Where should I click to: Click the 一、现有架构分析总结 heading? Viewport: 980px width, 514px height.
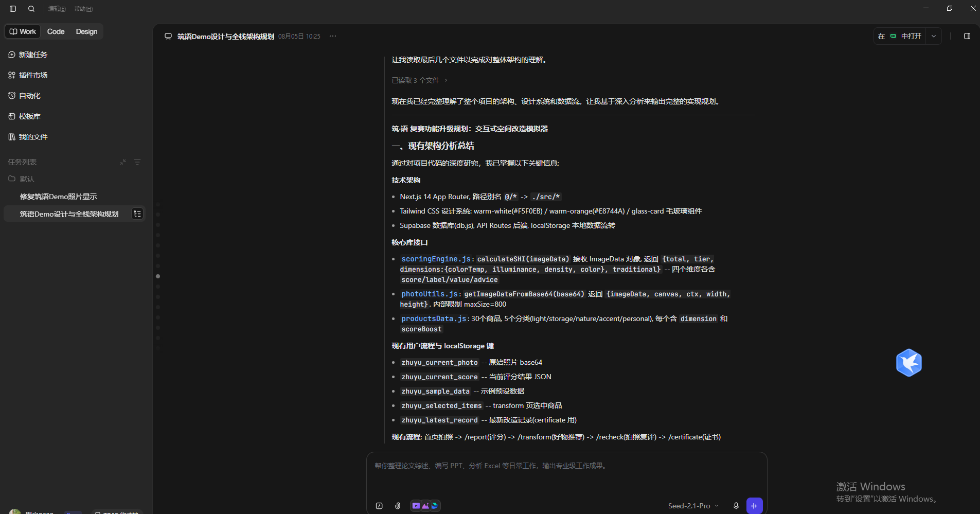pos(433,146)
